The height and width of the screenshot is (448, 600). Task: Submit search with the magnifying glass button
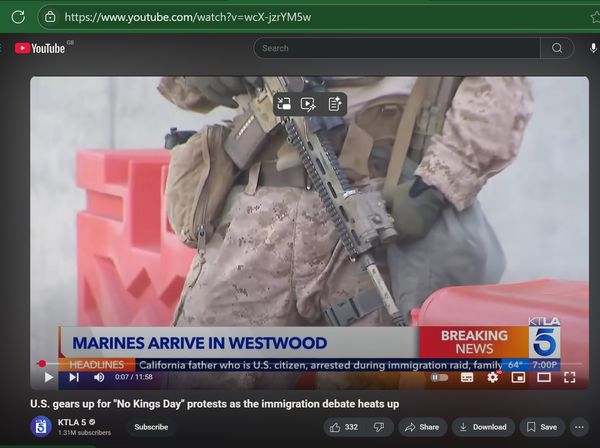(x=557, y=48)
